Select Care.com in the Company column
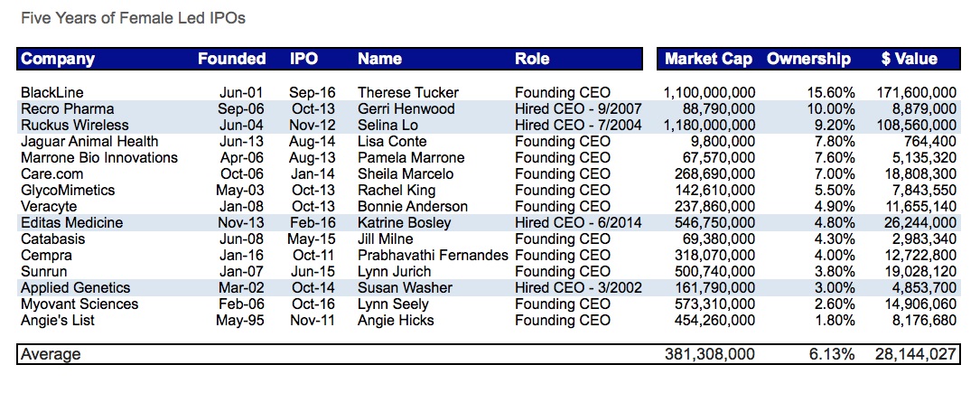Image resolution: width=980 pixels, height=393 pixels. pyautogui.click(x=51, y=173)
